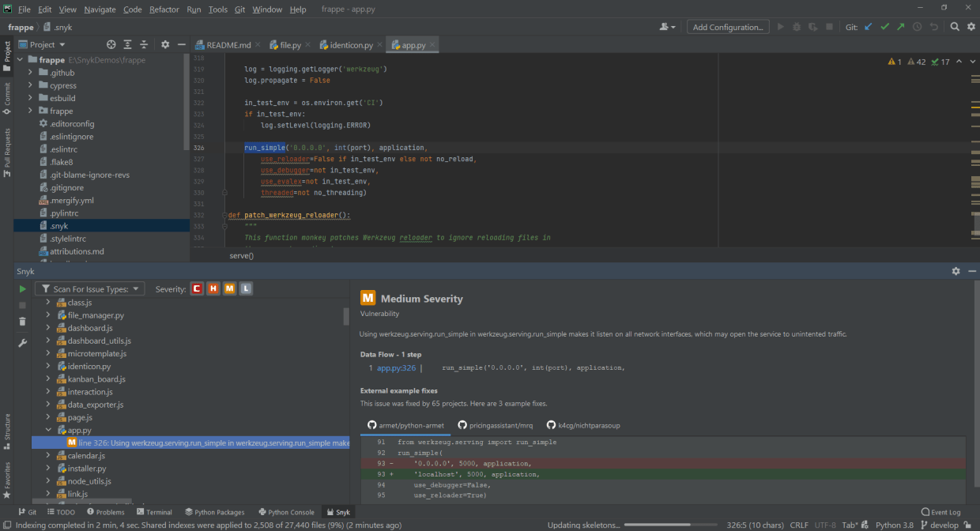Screen dimensions: 980x531
Task: Open Python Packages tool window
Action: (x=215, y=512)
